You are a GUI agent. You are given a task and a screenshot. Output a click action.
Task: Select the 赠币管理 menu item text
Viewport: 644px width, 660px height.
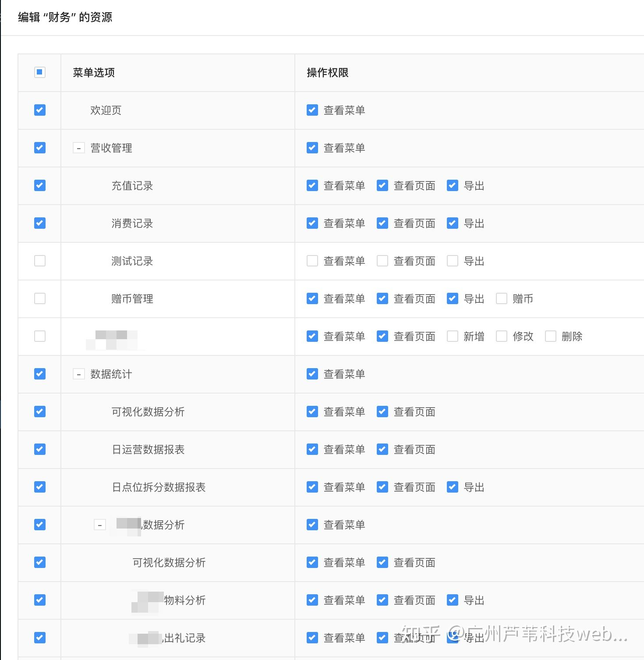(132, 299)
